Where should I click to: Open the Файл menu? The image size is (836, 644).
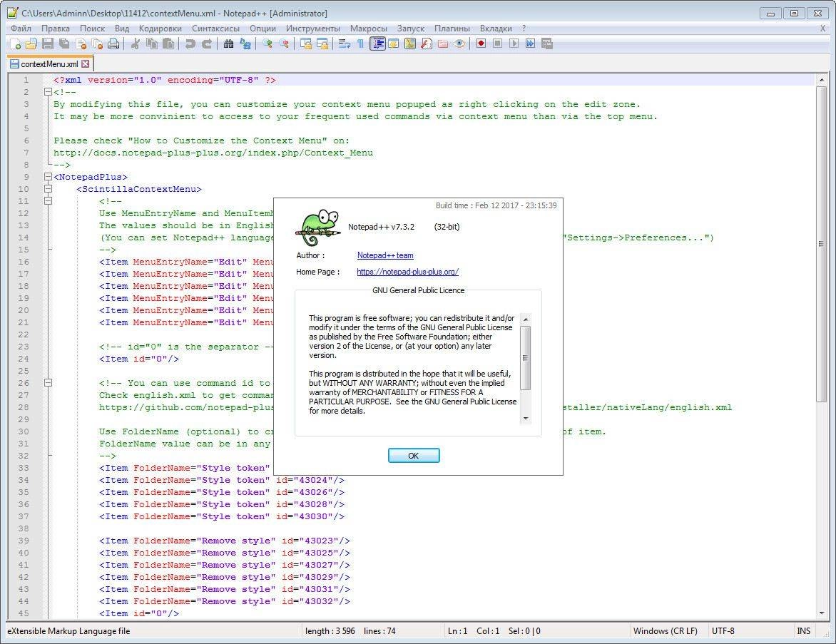(21, 29)
